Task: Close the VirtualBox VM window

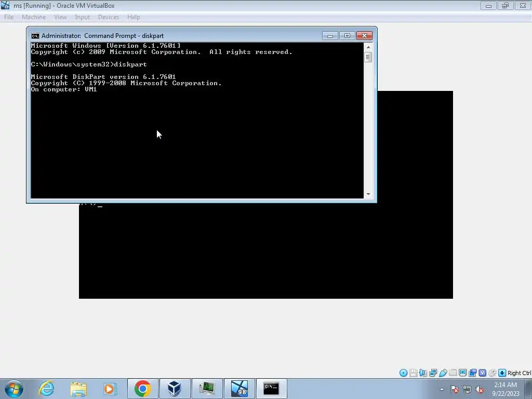Action: pyautogui.click(x=523, y=5)
